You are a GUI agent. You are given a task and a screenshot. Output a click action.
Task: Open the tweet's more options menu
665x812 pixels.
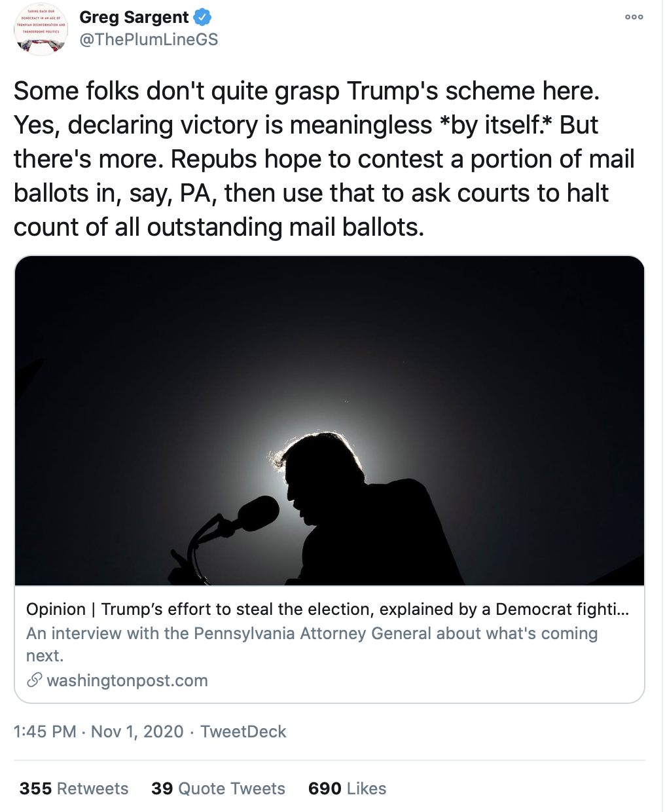coord(634,17)
